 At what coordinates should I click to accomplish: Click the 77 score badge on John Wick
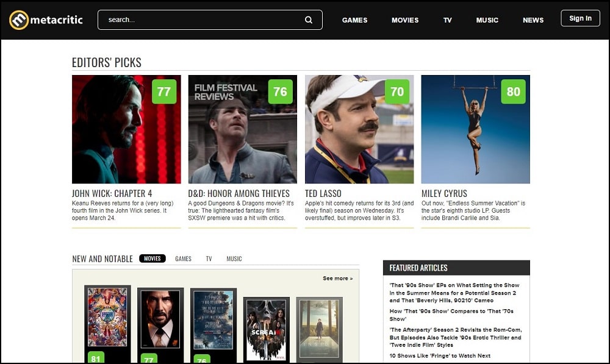(163, 91)
